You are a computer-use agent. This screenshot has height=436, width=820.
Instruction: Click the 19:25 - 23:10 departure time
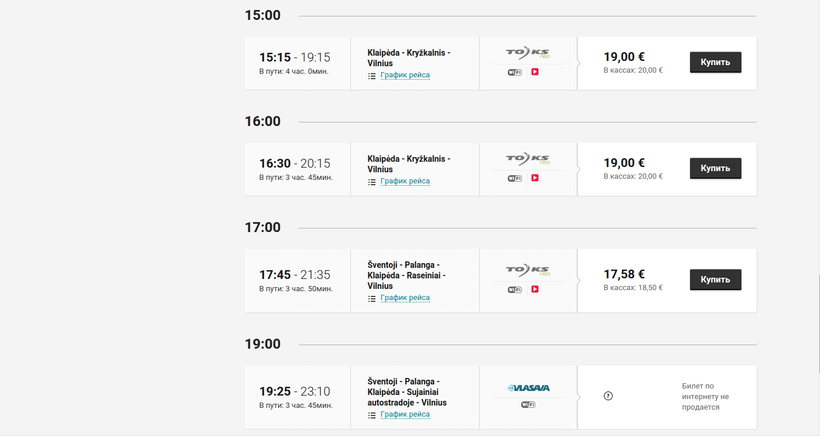point(295,391)
